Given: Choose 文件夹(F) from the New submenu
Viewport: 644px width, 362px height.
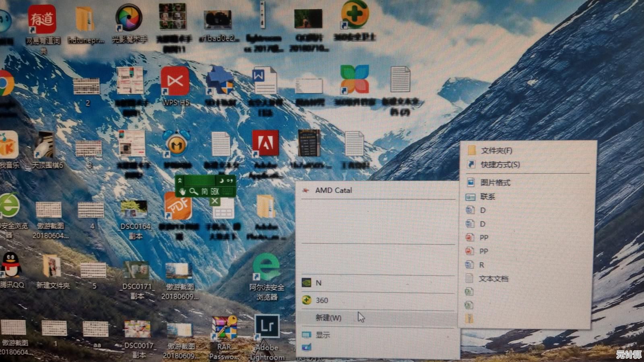Looking at the screenshot, I should click(x=496, y=151).
